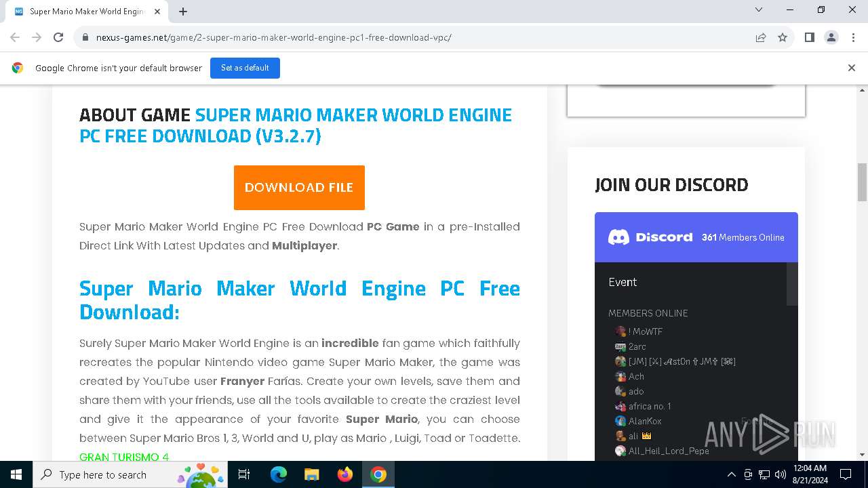Click the JOIN OUR DISCORD heading

click(671, 184)
